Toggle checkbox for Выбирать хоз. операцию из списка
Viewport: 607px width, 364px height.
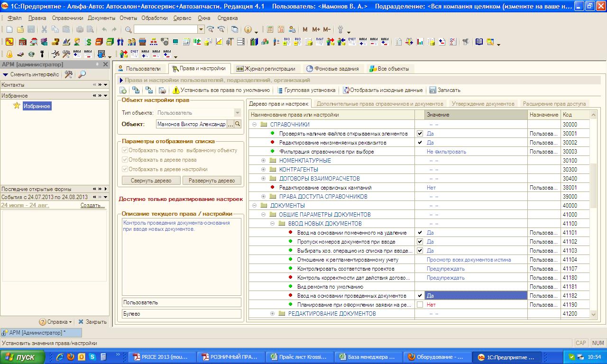coord(420,251)
